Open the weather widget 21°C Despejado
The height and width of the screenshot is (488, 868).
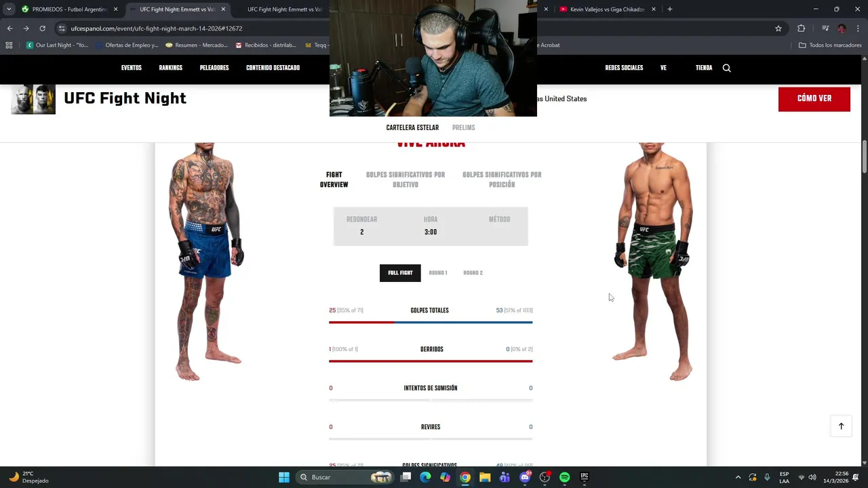click(x=28, y=477)
